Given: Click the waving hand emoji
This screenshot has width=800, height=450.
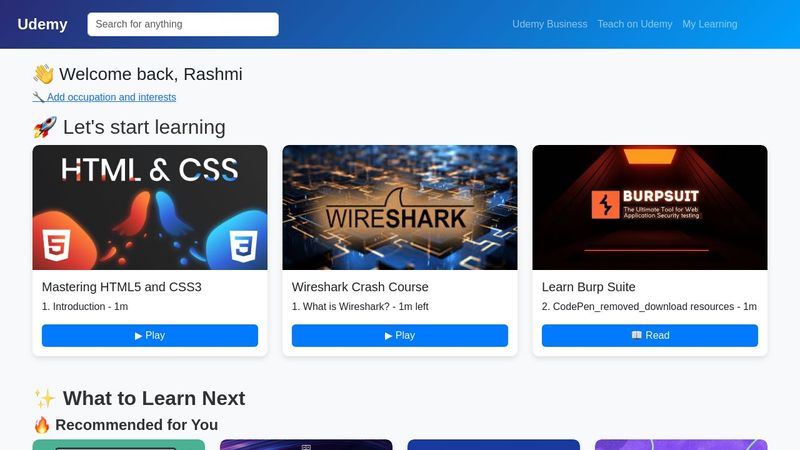Looking at the screenshot, I should click(43, 74).
